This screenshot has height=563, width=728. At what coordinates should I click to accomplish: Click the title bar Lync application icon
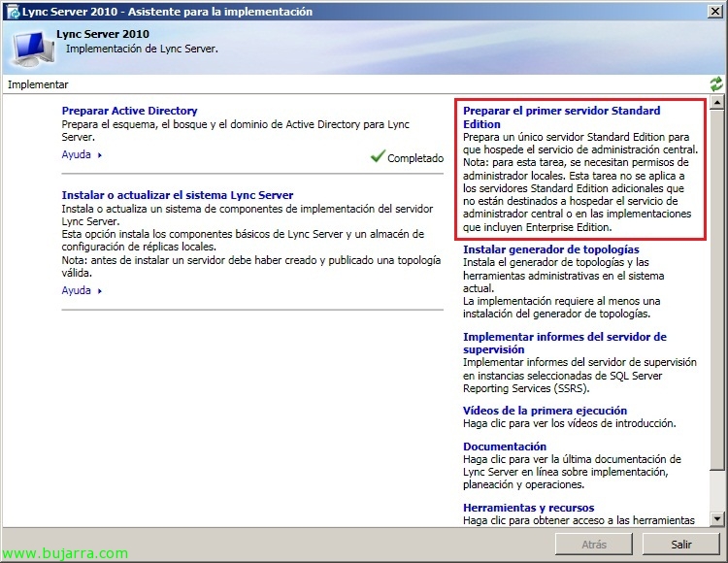coord(13,12)
